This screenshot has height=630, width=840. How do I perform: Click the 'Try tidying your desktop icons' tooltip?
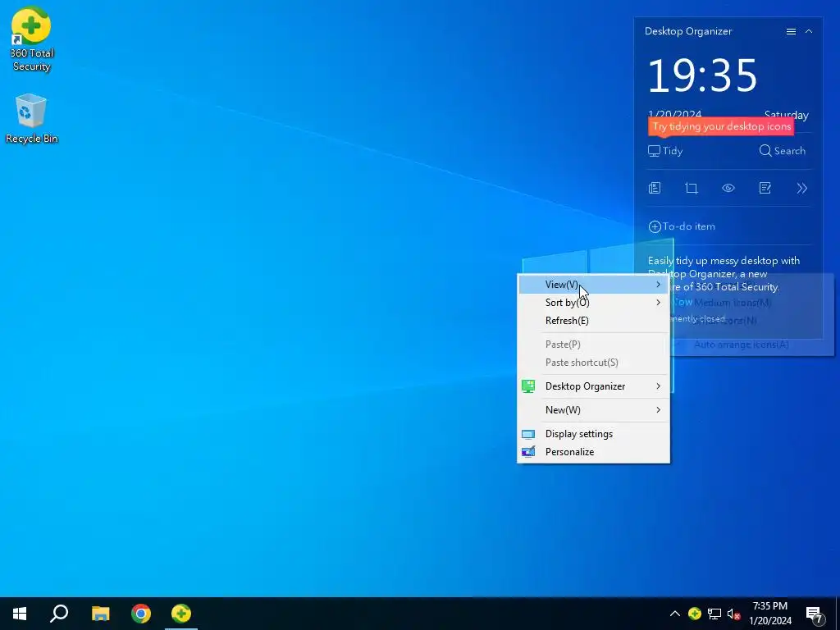pos(721,127)
